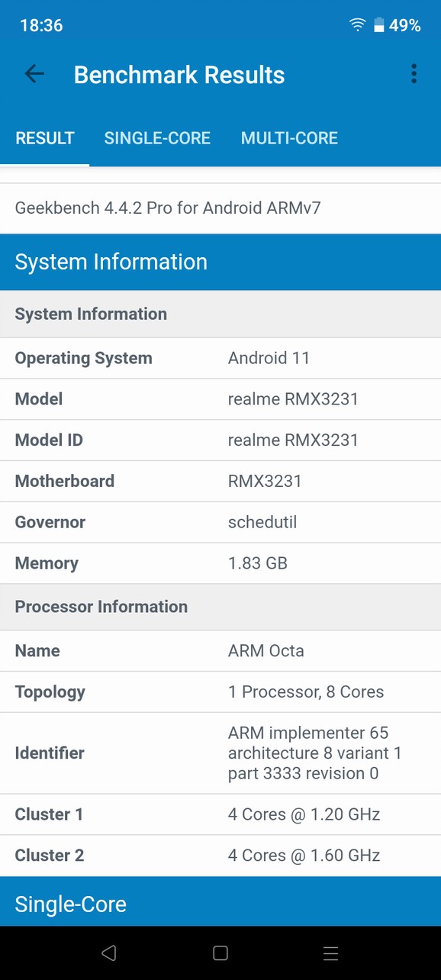
Task: Switch to the RESULT tab
Action: pos(45,138)
